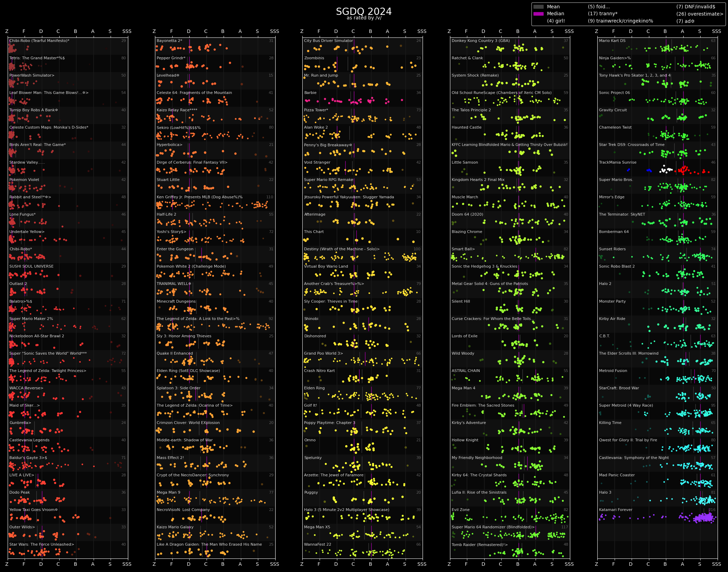Viewport: 728px width, 572px height.
Task: Click the Old School RuneScape row label
Action: pos(502,93)
